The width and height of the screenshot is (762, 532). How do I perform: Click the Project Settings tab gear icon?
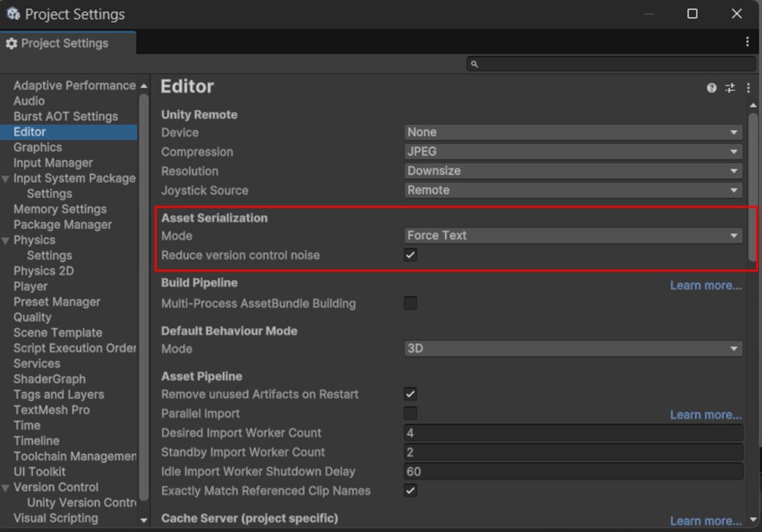tap(11, 44)
